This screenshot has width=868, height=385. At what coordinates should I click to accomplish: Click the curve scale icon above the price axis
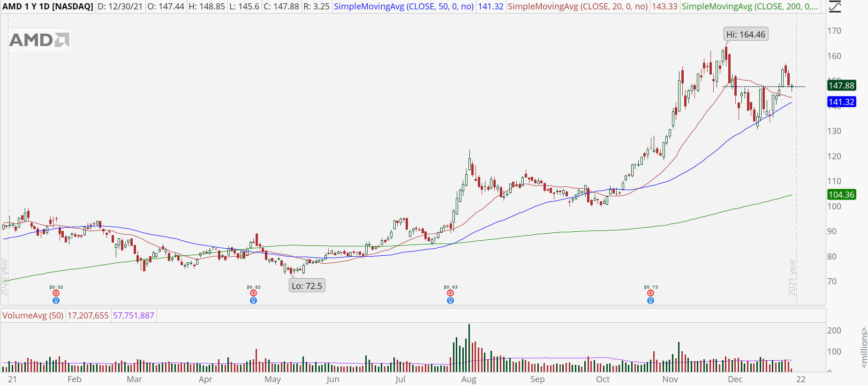point(835,7)
